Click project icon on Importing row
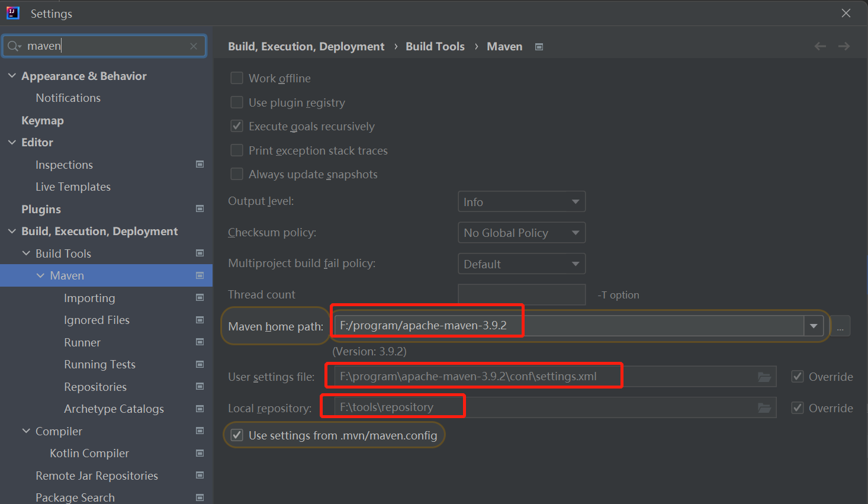Image resolution: width=868 pixels, height=504 pixels. (x=200, y=297)
